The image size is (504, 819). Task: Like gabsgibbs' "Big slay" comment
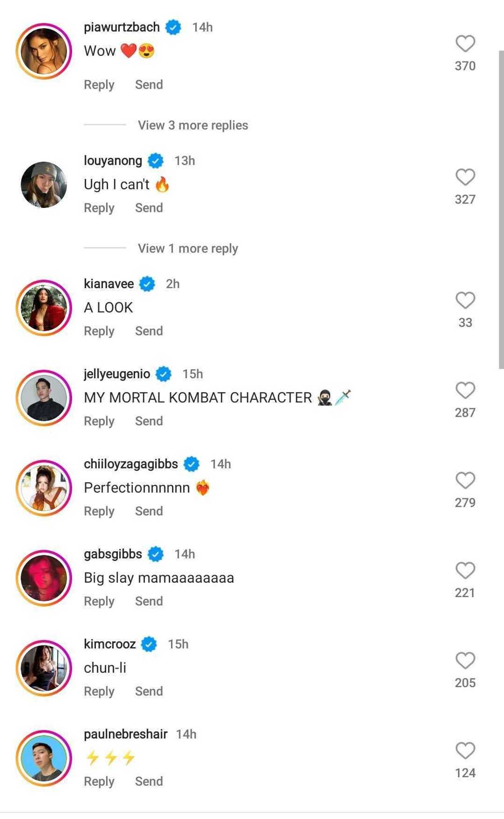(x=465, y=571)
